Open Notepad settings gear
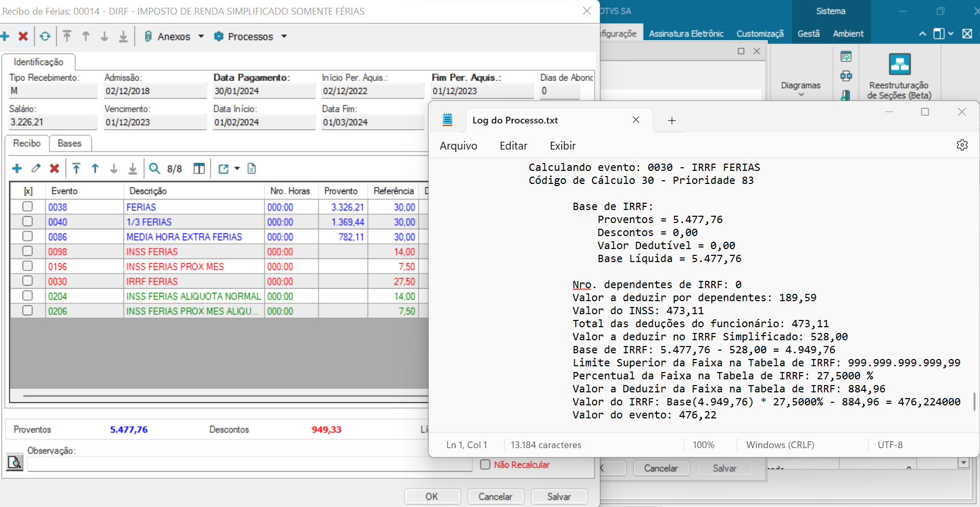The image size is (980, 507). pos(962,145)
